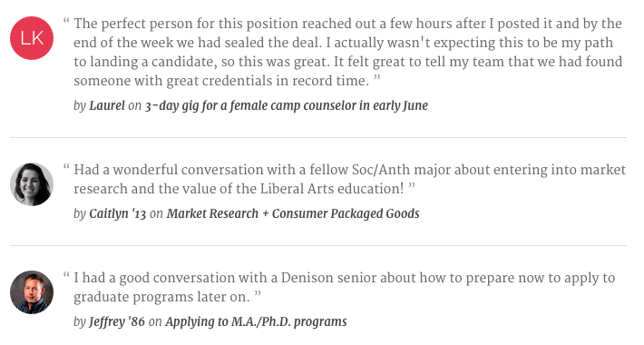The height and width of the screenshot is (345, 644).
Task: Visit Laurel's profile via her name
Action: pyautogui.click(x=107, y=105)
